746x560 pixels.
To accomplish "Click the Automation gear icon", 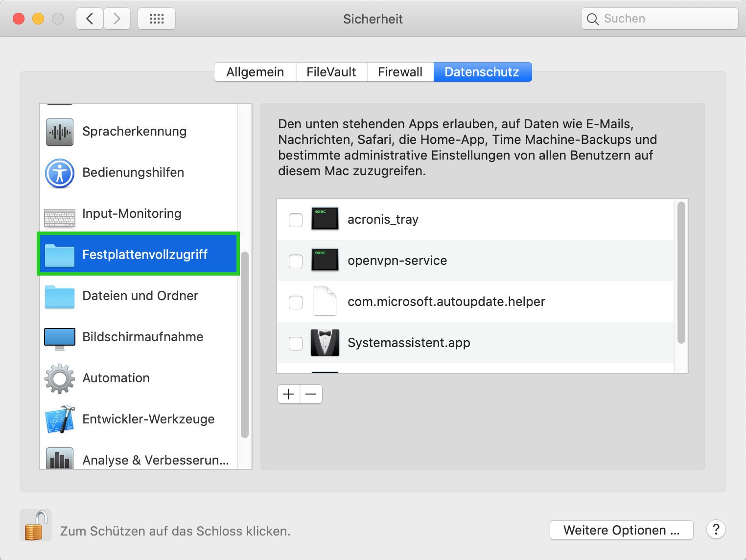I will tap(59, 378).
